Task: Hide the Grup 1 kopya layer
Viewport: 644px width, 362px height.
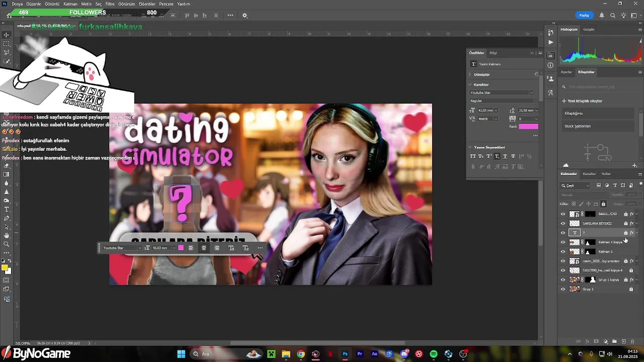Action: (563, 280)
